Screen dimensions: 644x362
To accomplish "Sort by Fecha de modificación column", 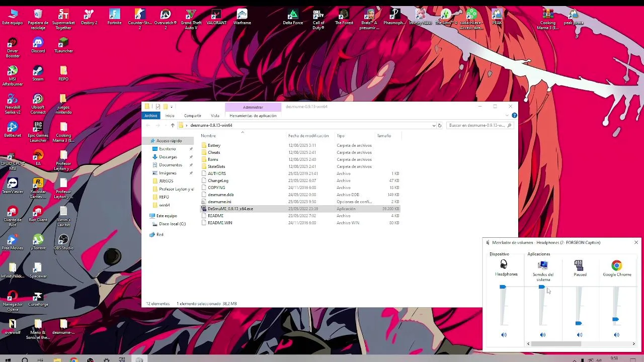I will click(x=308, y=136).
